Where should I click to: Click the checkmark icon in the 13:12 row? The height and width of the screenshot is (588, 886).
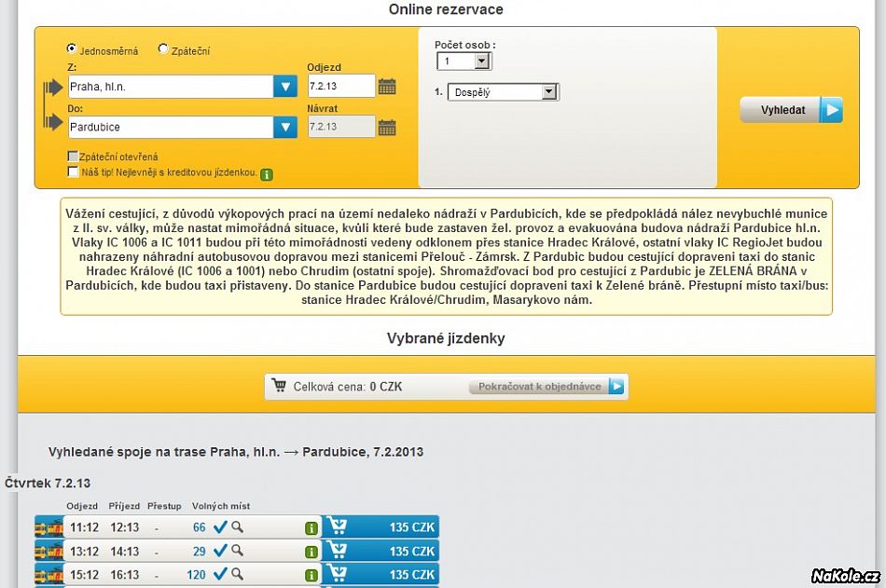pos(220,550)
